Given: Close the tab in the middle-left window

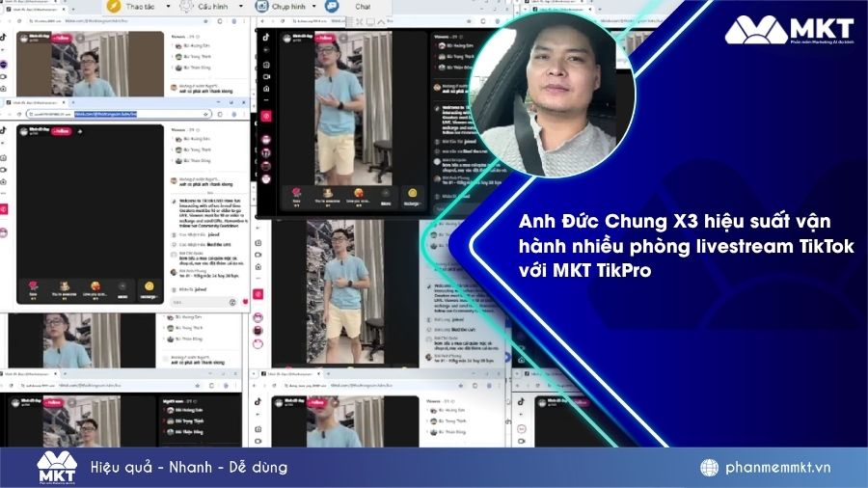Looking at the screenshot, I should click(64, 102).
